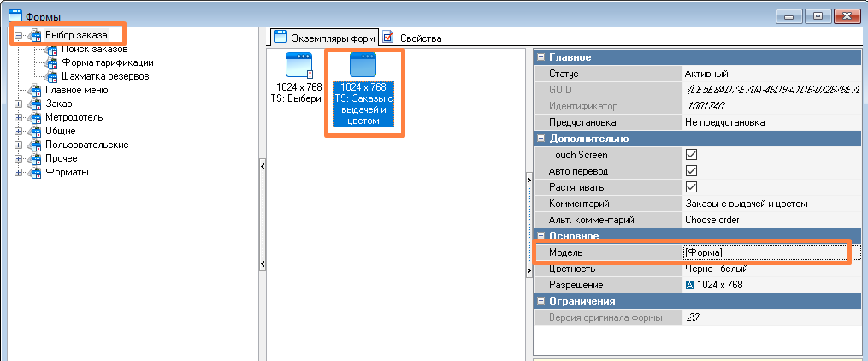Click the 'Модель' value field
The height and width of the screenshot is (361, 868).
coord(765,252)
